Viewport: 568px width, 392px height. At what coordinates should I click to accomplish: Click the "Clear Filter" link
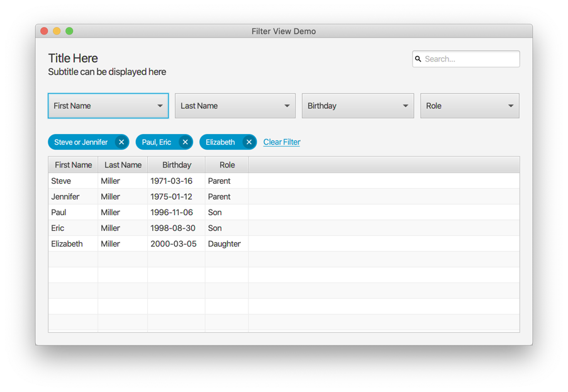click(281, 142)
